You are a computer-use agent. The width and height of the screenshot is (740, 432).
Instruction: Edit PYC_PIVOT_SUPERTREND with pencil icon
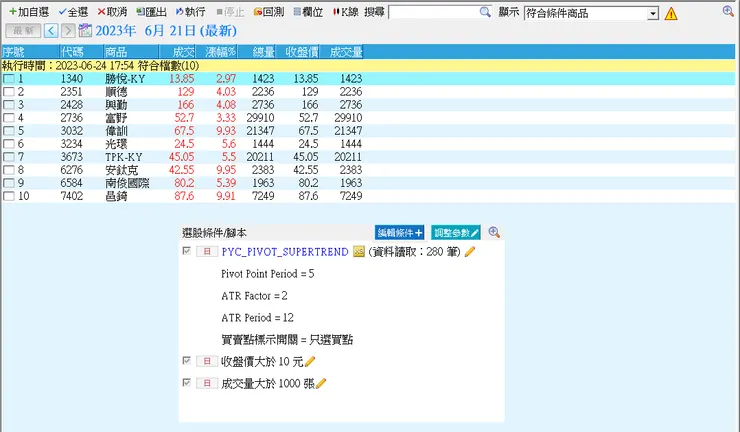[470, 252]
